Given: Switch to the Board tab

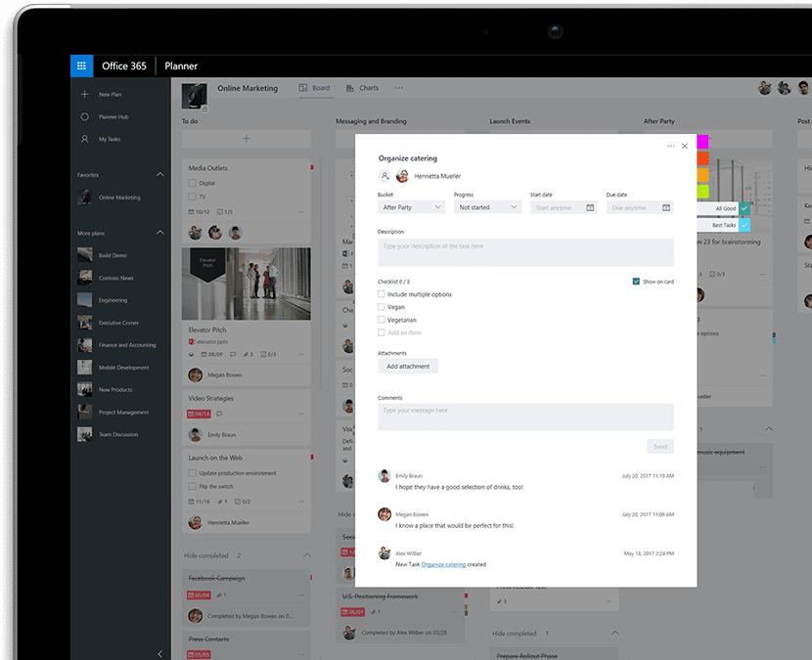Looking at the screenshot, I should pos(314,88).
